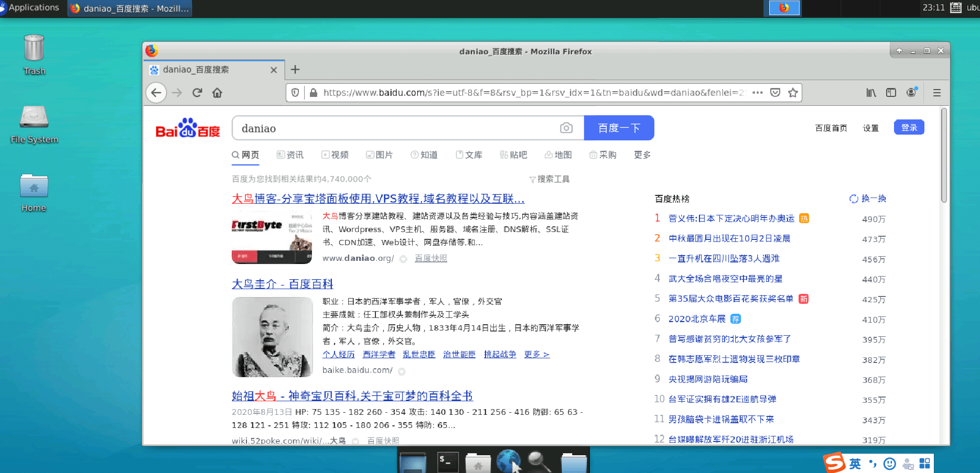The image size is (980, 473).
Task: Expand the 更多 tab options
Action: point(642,155)
